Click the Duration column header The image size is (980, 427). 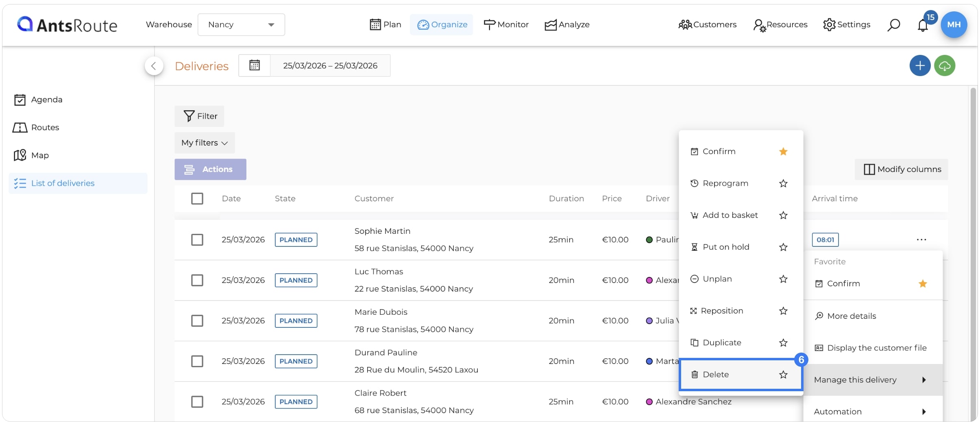click(566, 198)
